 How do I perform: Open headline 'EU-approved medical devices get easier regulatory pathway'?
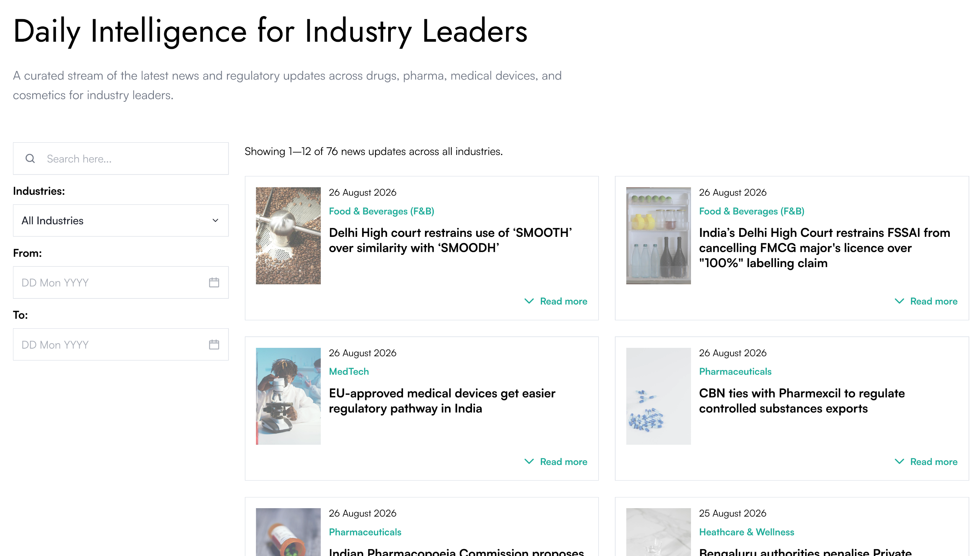[442, 401]
